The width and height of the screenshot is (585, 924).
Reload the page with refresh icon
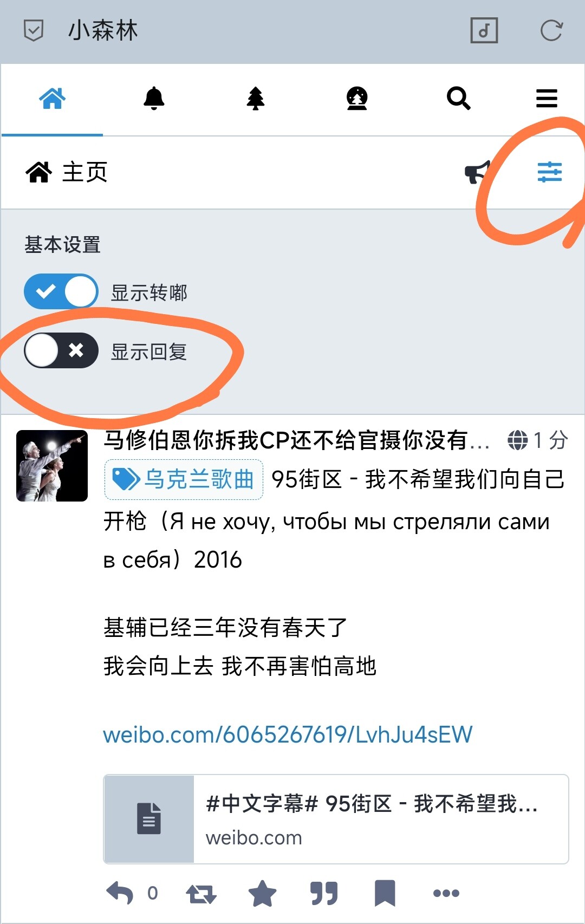[x=551, y=30]
